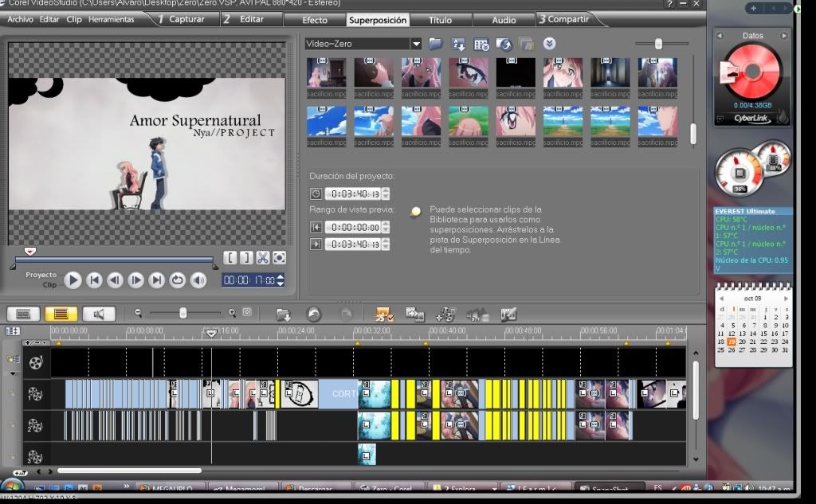The width and height of the screenshot is (816, 504).
Task: Open smart proxy manager icon
Action: (385, 315)
